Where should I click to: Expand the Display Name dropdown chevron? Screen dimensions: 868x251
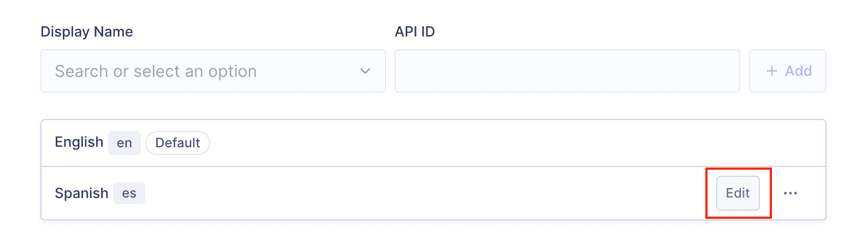click(365, 71)
